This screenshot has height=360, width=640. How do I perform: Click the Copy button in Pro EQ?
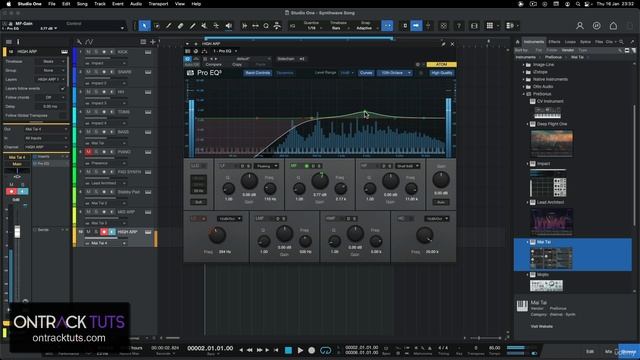[x=237, y=65]
